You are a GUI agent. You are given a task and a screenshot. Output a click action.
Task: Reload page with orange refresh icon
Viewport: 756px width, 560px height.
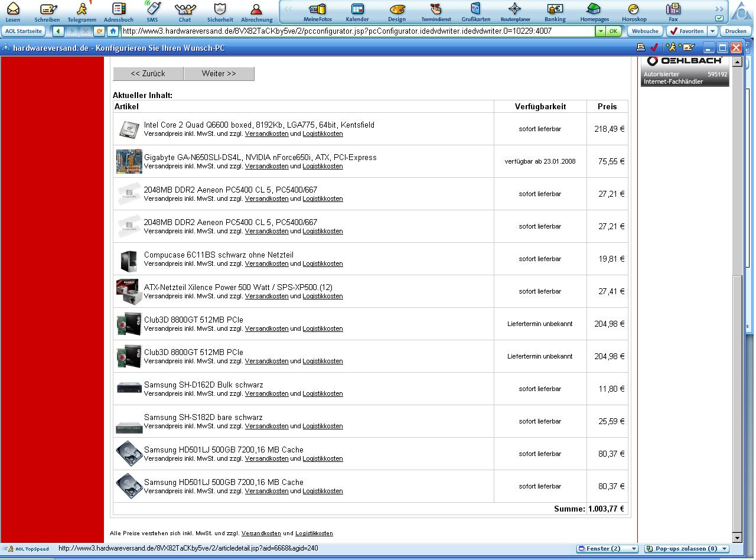(99, 31)
